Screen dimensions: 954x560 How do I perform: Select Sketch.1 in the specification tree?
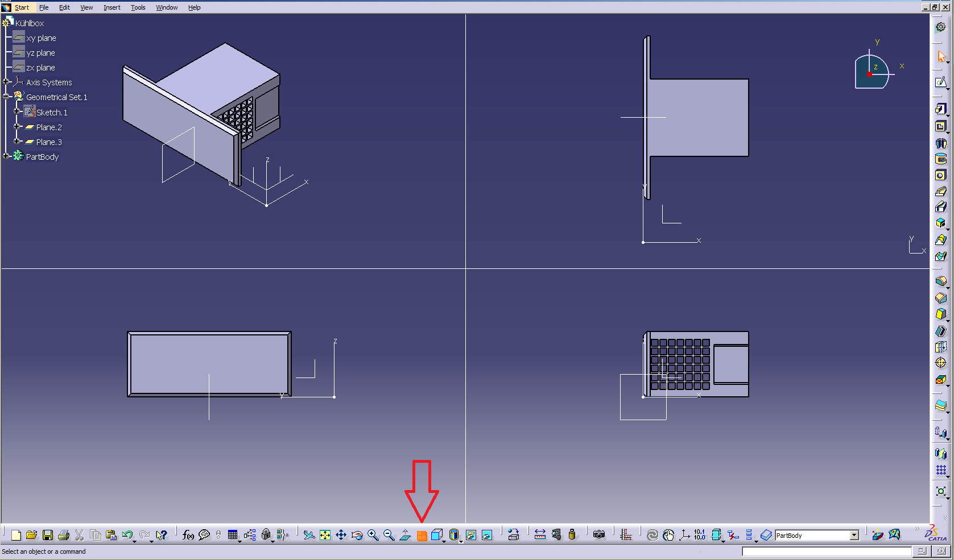pos(51,113)
